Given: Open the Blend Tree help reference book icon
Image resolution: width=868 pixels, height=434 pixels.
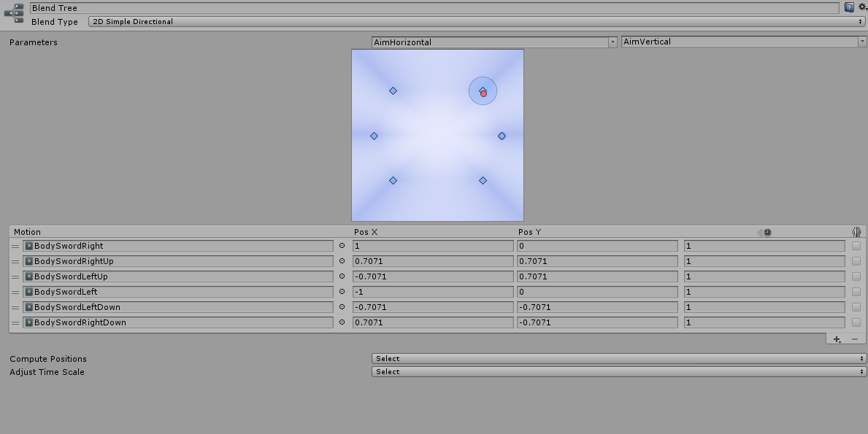Looking at the screenshot, I should pos(849,7).
